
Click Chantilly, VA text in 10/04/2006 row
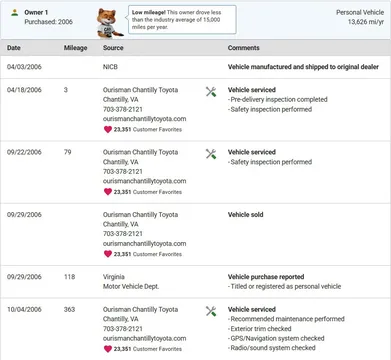pyautogui.click(x=121, y=319)
